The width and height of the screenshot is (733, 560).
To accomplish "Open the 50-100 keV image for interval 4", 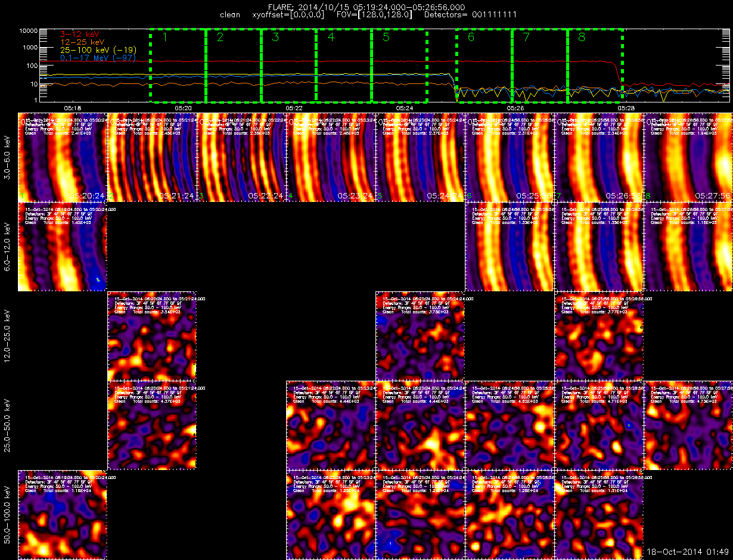I will pos(331,515).
